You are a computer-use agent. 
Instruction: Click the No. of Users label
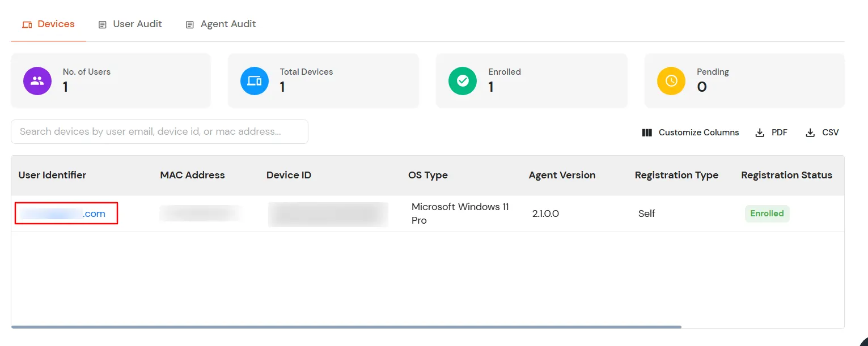[x=87, y=72]
